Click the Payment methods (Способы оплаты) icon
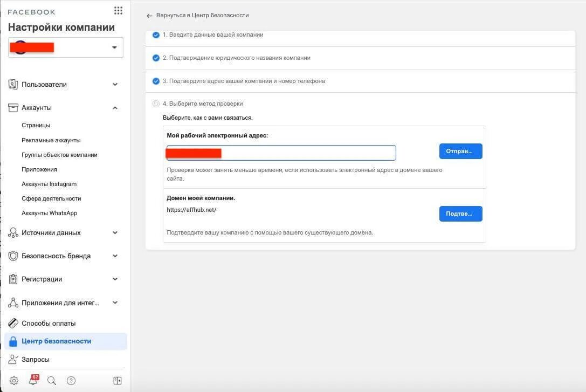586x392 pixels. (13, 323)
